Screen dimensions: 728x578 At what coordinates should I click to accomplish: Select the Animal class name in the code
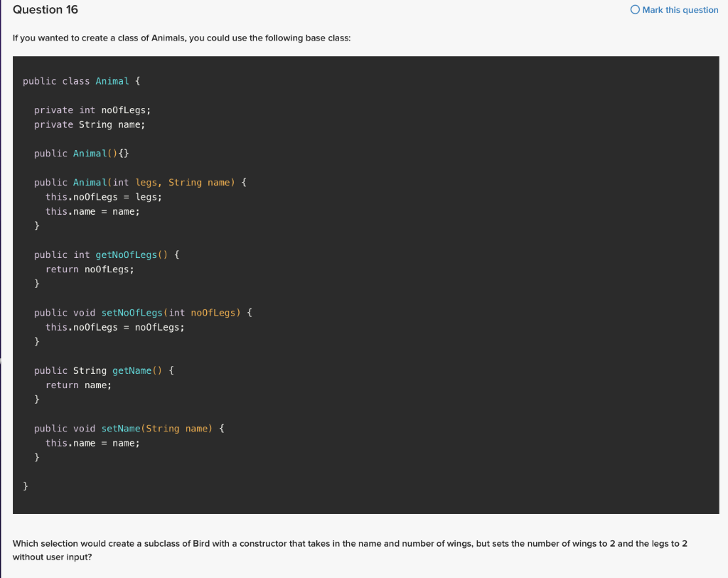pyautogui.click(x=112, y=80)
